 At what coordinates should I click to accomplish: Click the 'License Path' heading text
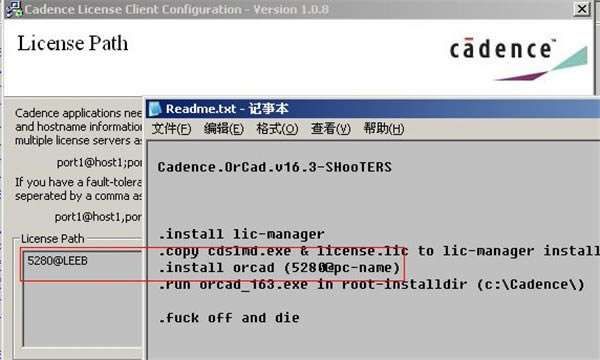(x=73, y=43)
